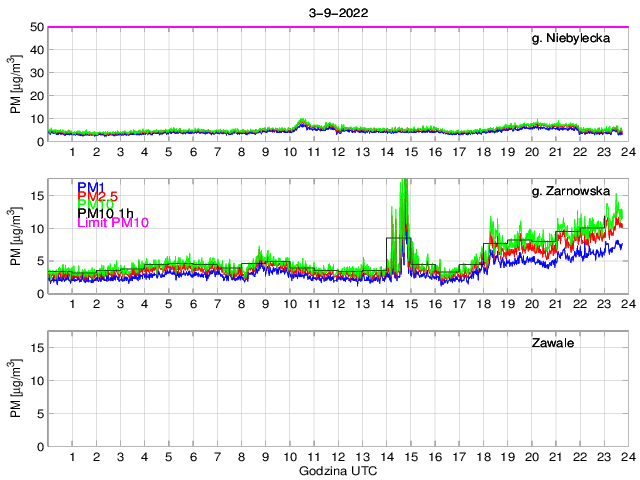Click the red PM2.5 legend entry
The height and width of the screenshot is (480, 640).
coord(97,197)
